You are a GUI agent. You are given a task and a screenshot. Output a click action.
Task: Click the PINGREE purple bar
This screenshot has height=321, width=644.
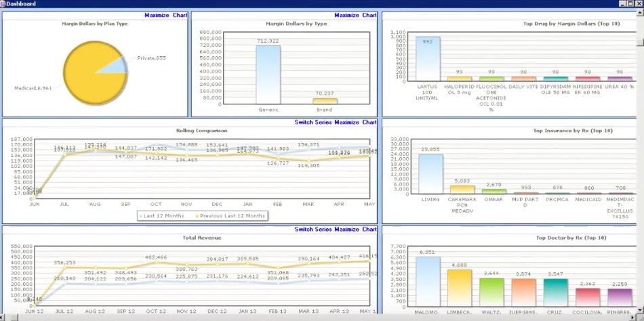pos(620,297)
